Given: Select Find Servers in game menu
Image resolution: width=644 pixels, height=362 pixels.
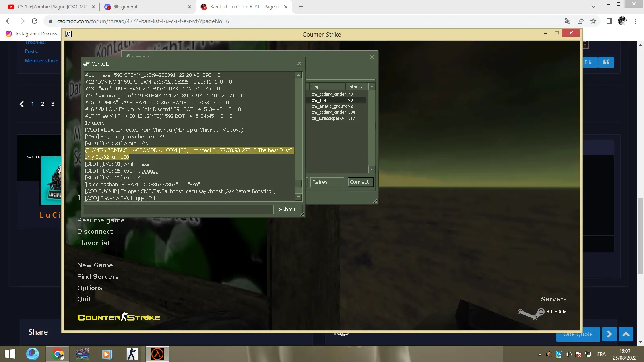Looking at the screenshot, I should 98,277.
